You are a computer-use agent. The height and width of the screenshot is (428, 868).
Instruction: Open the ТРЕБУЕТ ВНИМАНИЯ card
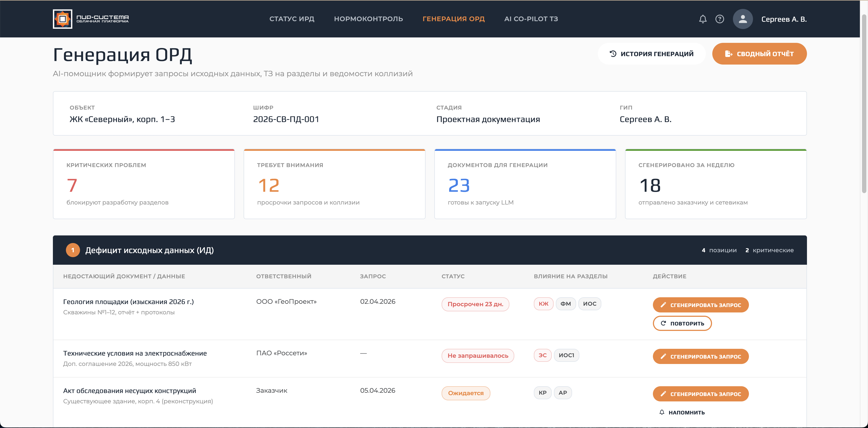point(334,184)
